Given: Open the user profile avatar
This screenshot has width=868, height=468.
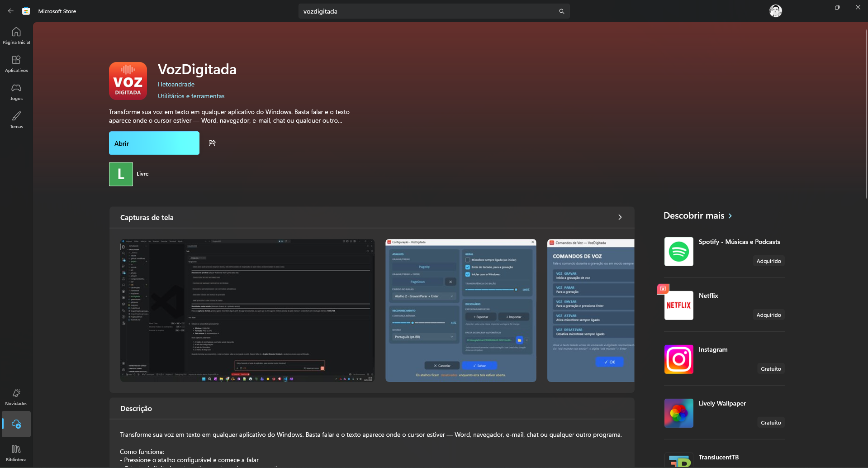Looking at the screenshot, I should [x=776, y=11].
